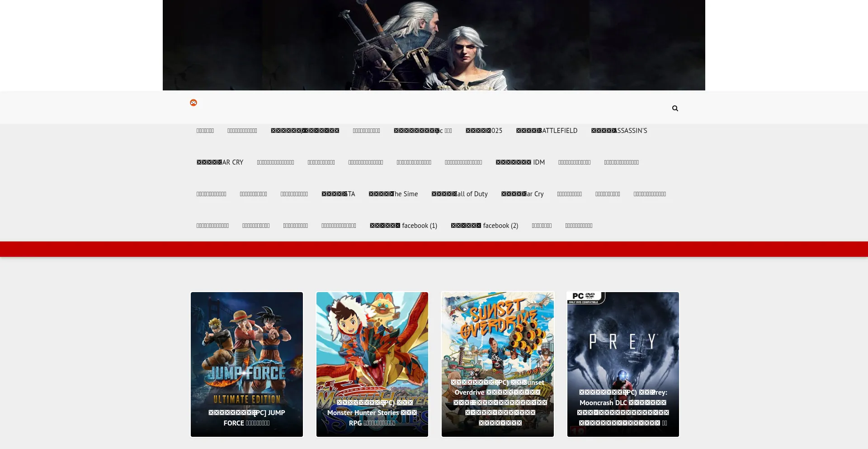Choose the uppercase FAR CRY menu entry
The width and height of the screenshot is (868, 449).
[220, 162]
